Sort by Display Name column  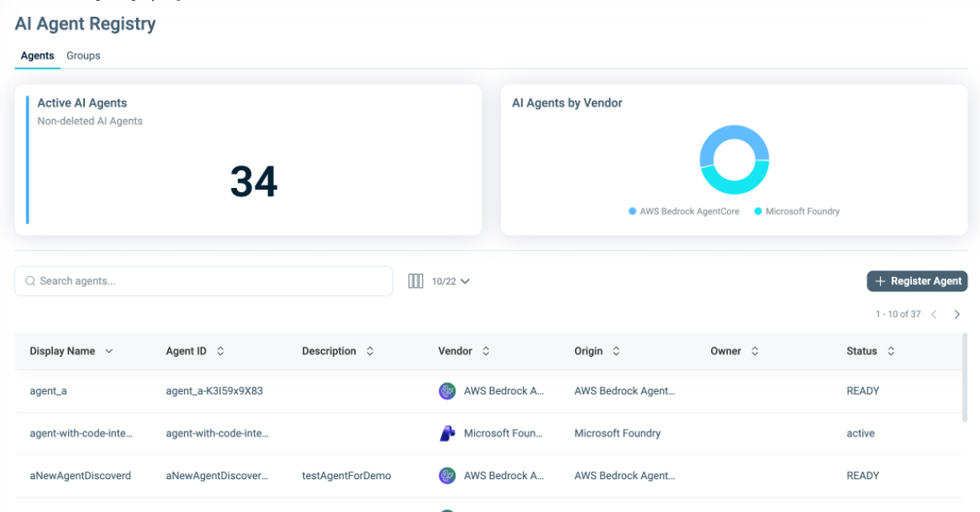click(109, 351)
